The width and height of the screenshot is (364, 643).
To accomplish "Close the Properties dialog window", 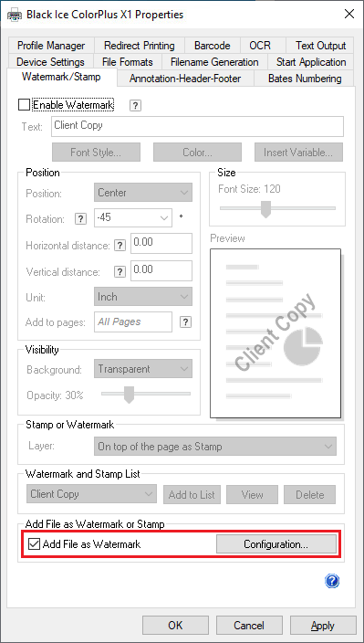I will coord(349,14).
